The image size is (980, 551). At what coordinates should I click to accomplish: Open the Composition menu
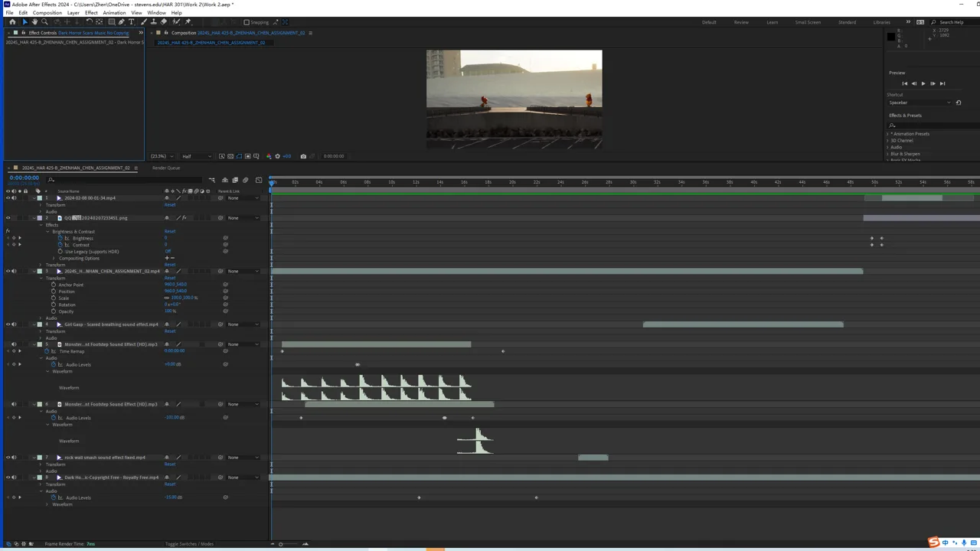[47, 13]
